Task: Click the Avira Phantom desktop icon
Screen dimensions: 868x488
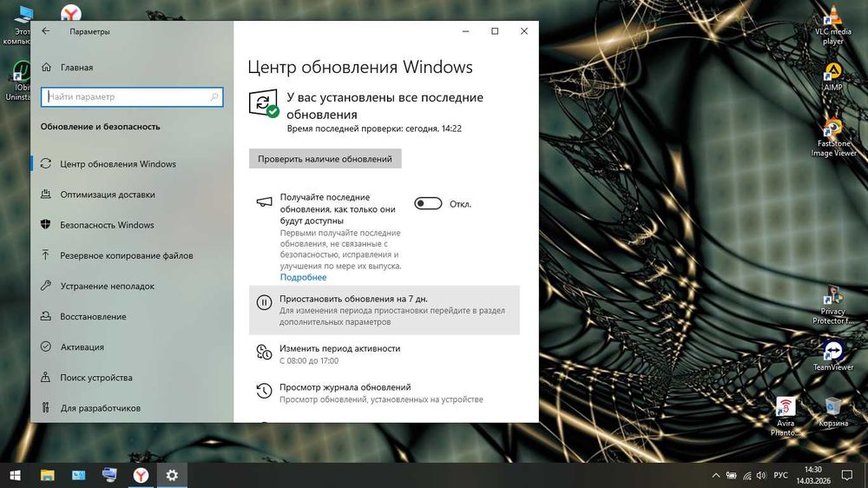Action: [785, 417]
